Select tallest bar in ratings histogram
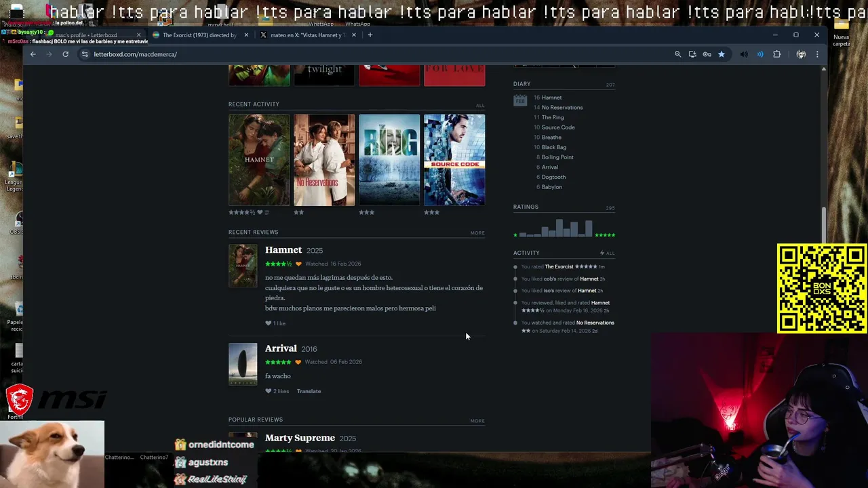The width and height of the screenshot is (868, 488). coord(559,228)
